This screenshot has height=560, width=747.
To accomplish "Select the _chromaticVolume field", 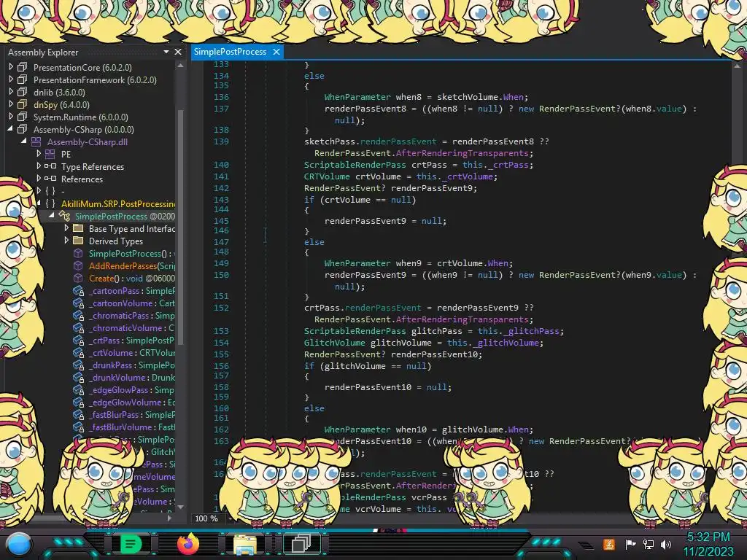I will point(132,327).
